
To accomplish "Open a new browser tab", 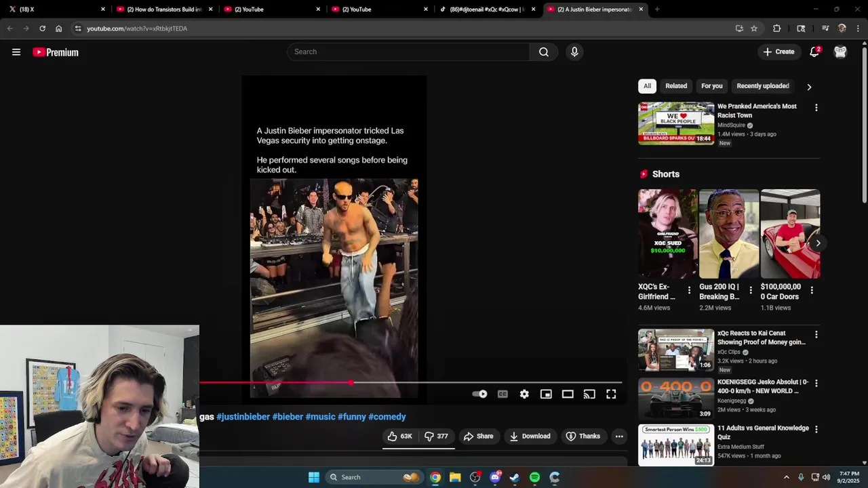I will 657,9.
